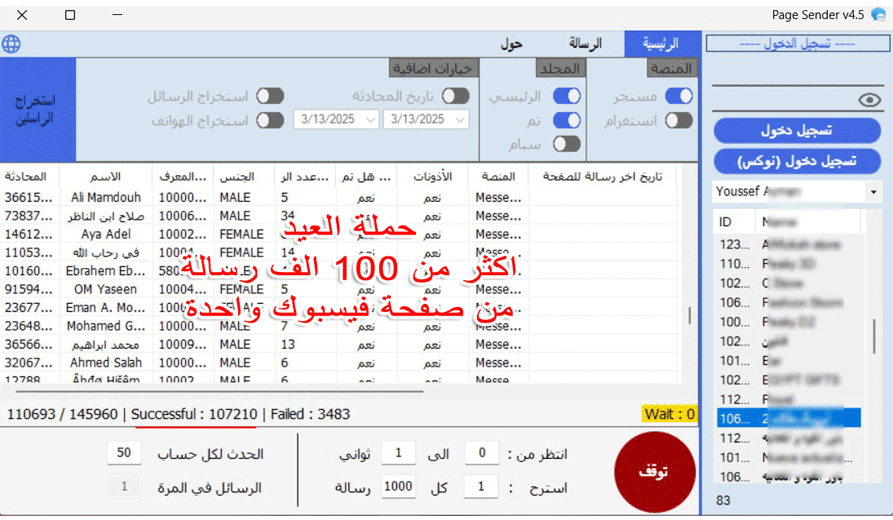Select the highlighted page row 106...

[789, 419]
